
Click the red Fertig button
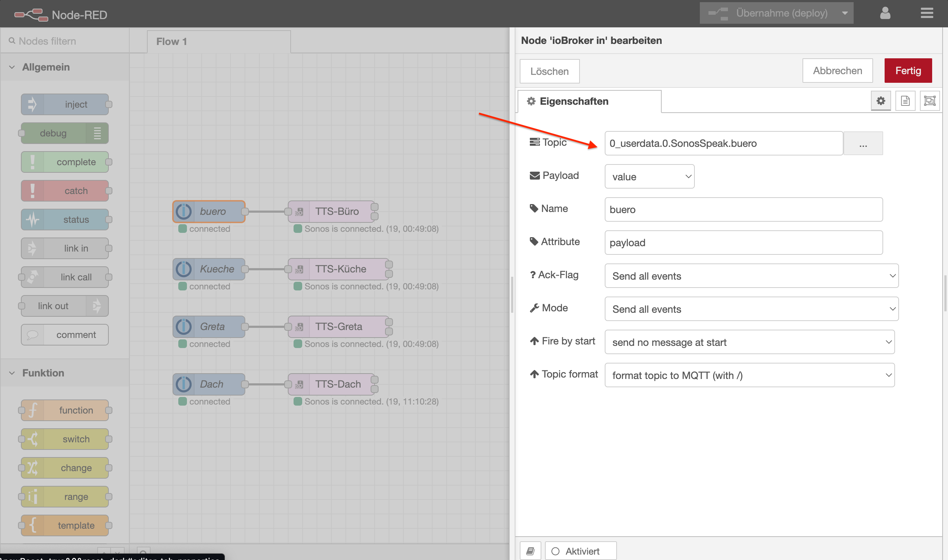tap(908, 71)
